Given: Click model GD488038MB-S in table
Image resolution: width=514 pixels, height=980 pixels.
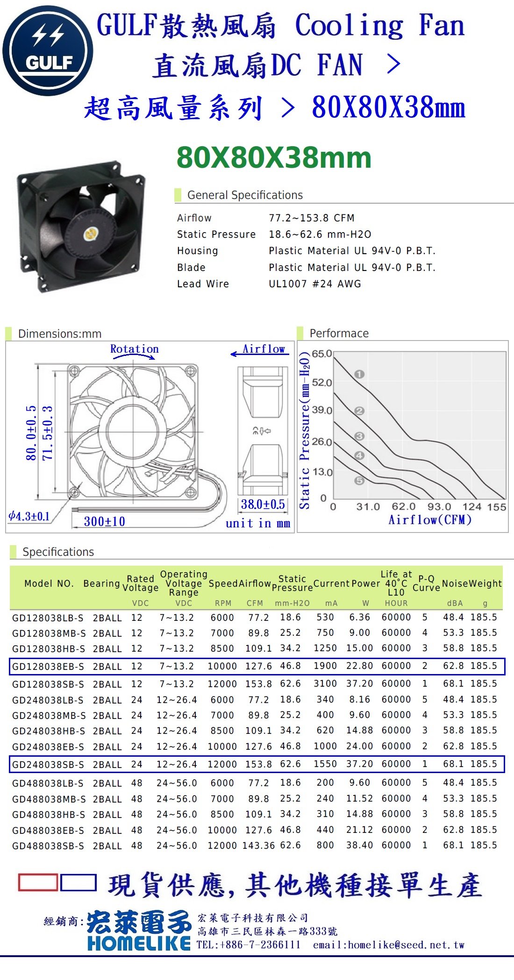Looking at the screenshot, I should point(49,799).
